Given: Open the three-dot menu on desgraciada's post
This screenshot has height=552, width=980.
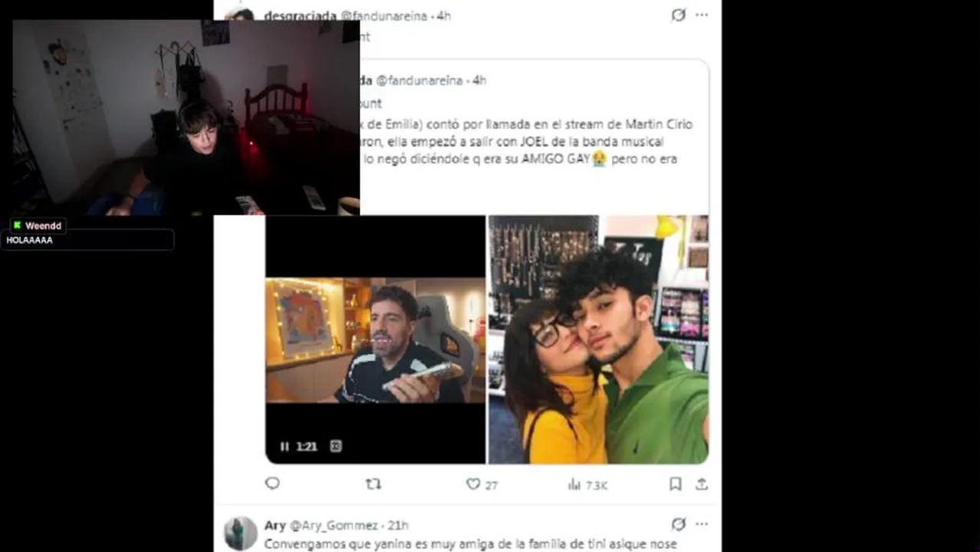Looking at the screenshot, I should click(x=702, y=15).
